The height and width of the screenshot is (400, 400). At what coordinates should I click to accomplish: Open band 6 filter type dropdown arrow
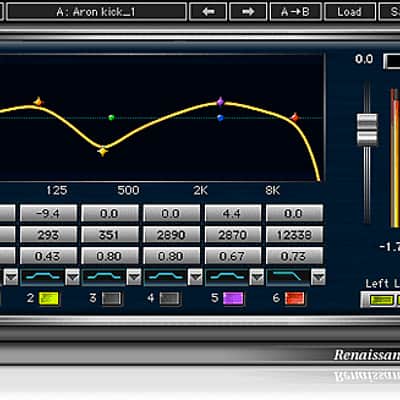(x=318, y=277)
